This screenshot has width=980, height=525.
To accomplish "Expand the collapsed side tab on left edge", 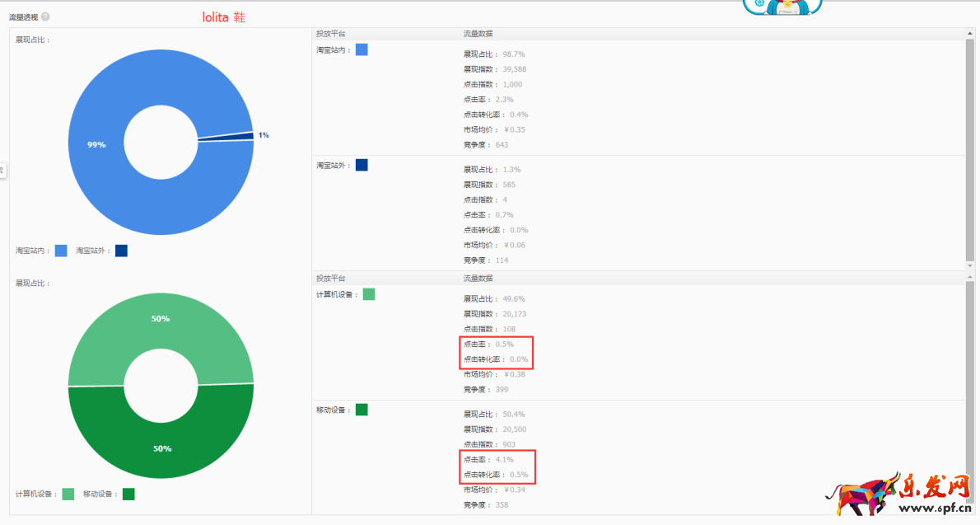I will 2,170.
